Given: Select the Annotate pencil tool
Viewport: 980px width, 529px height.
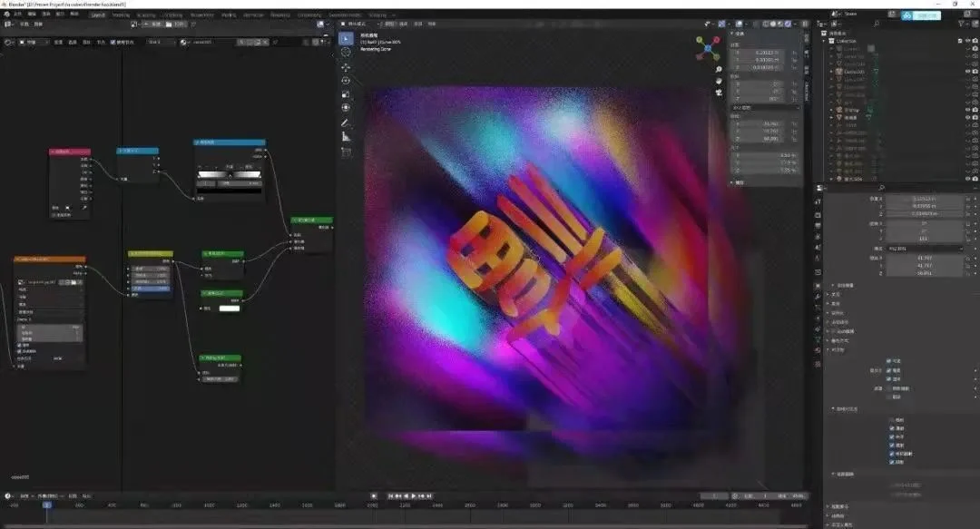Looking at the screenshot, I should point(346,123).
